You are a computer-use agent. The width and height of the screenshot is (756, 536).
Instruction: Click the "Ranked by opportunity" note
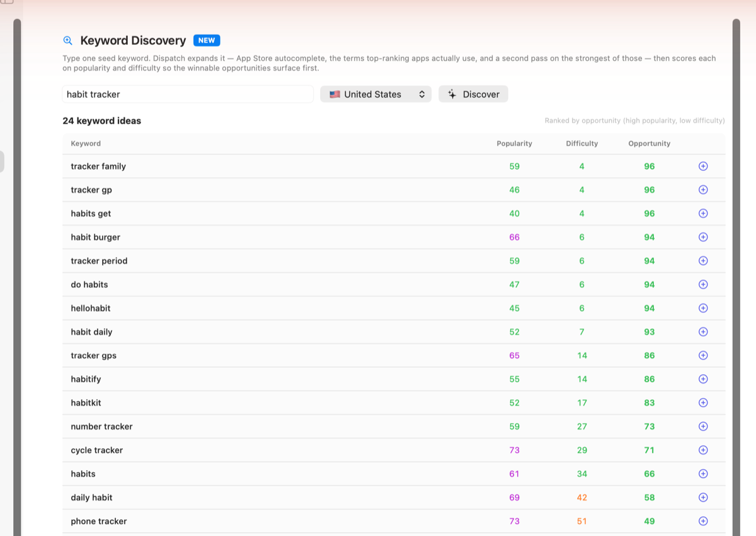(x=634, y=120)
